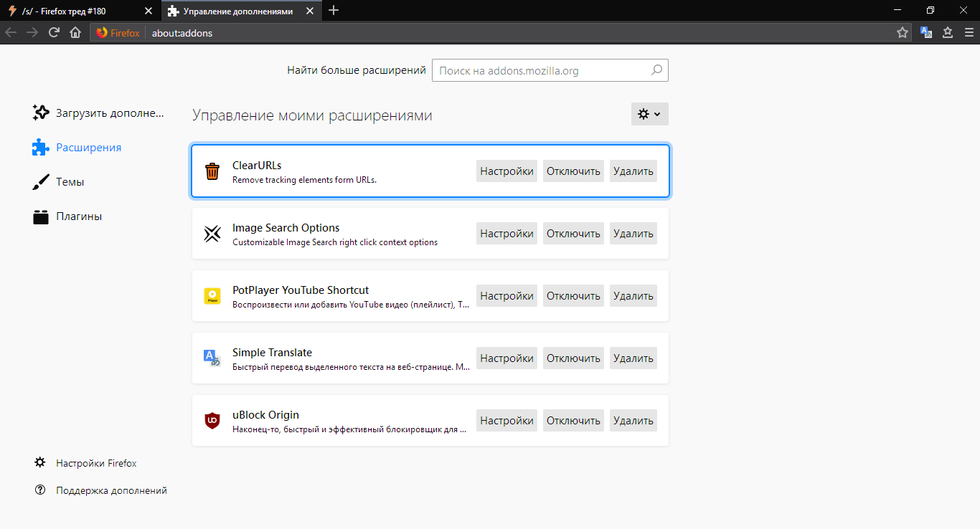Select the Управление дополнениями tab
The image size is (980, 529).
241,11
